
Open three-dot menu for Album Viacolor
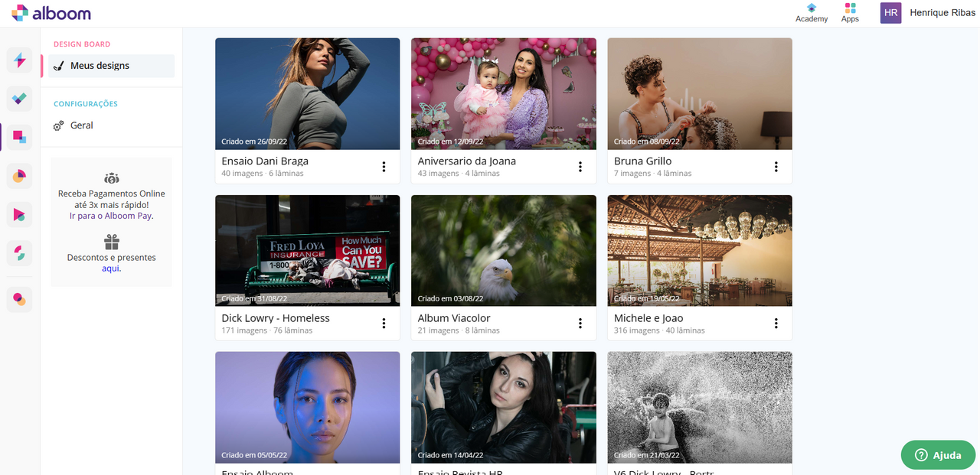click(580, 324)
